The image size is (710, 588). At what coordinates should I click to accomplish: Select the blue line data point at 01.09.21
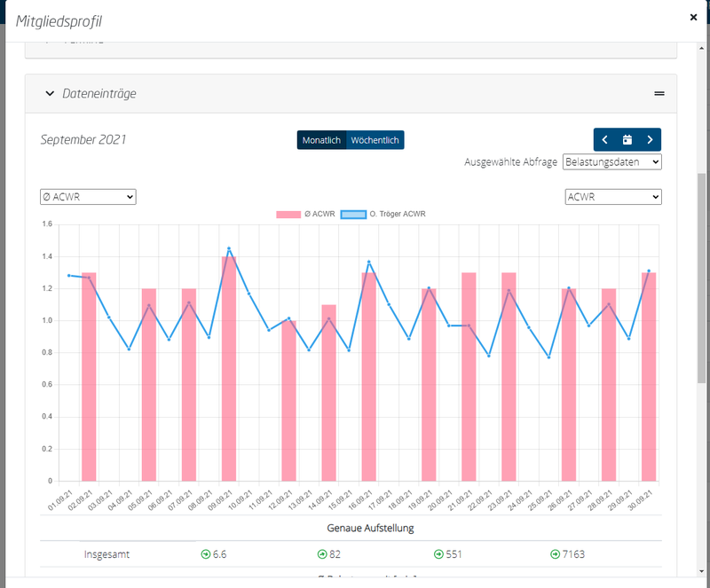[69, 275]
